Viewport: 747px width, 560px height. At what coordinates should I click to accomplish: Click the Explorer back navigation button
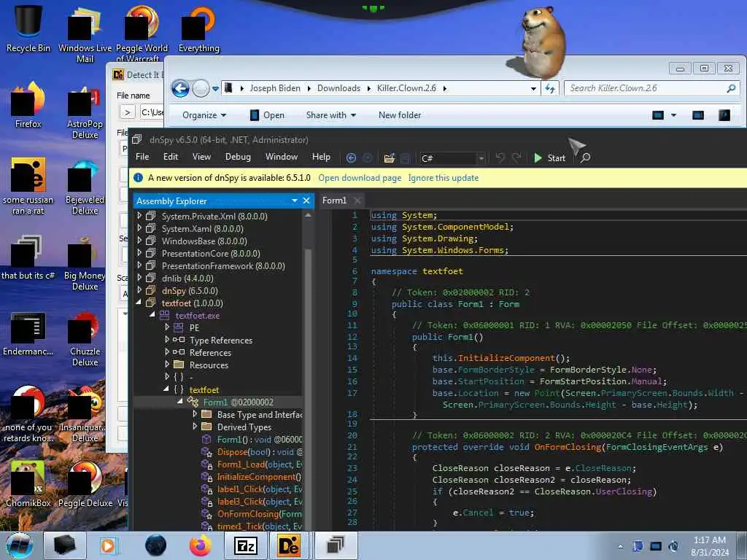pos(181,88)
